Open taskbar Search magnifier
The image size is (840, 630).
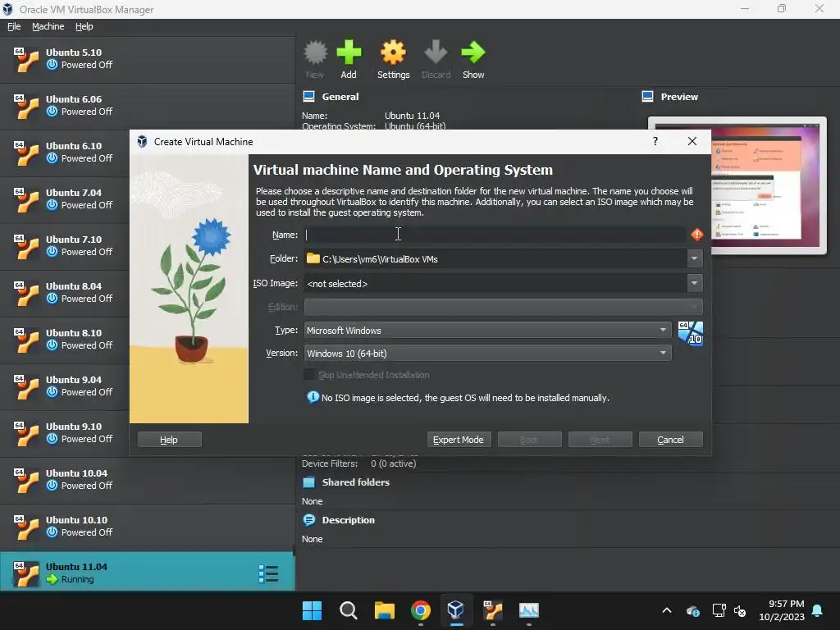[x=348, y=610]
